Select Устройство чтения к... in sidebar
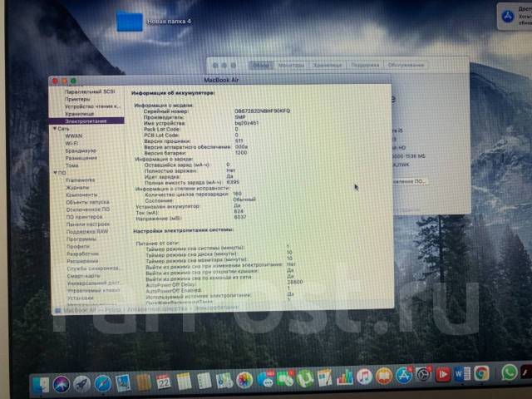 point(92,106)
